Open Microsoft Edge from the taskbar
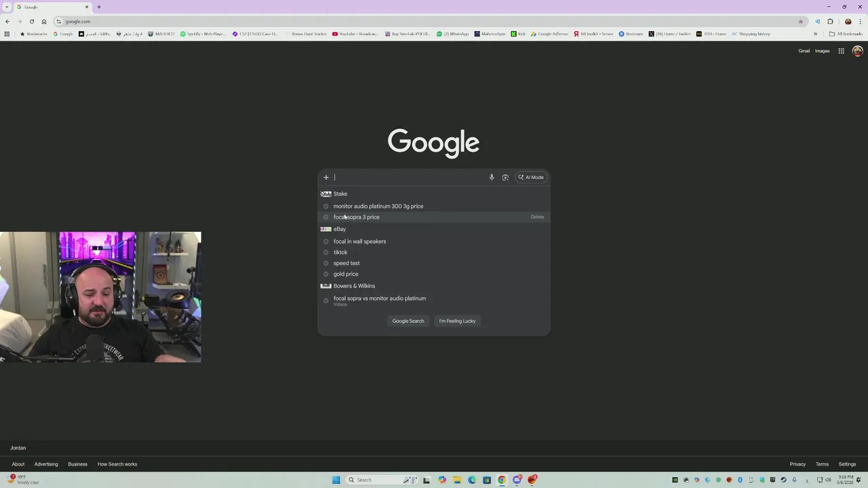The width and height of the screenshot is (868, 488). coord(472,480)
